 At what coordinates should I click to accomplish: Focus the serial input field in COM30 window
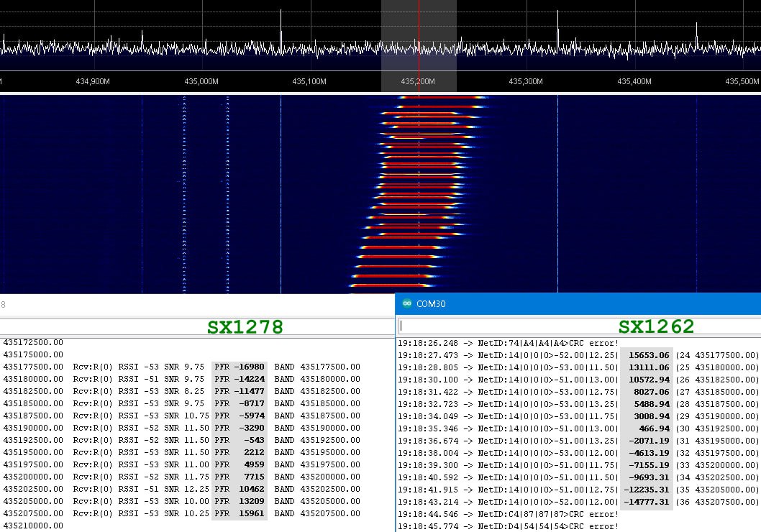coord(503,326)
